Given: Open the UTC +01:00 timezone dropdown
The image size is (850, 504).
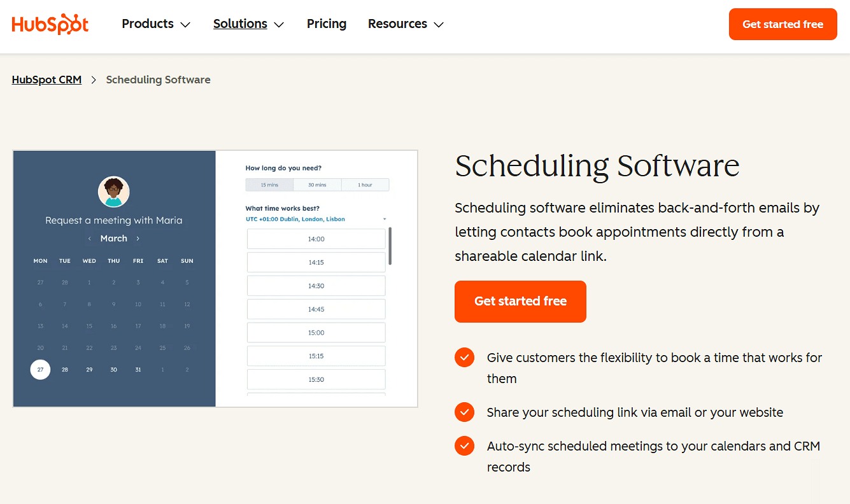Looking at the screenshot, I should (316, 219).
